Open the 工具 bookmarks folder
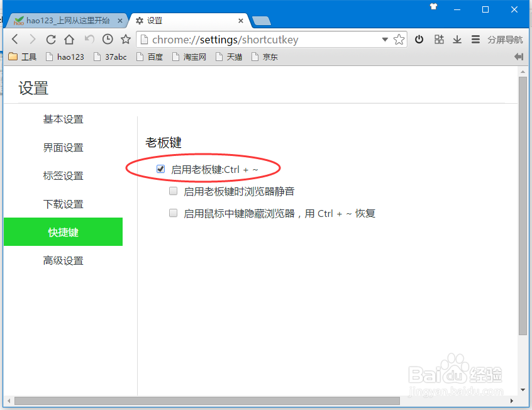The width and height of the screenshot is (532, 410). [22, 57]
